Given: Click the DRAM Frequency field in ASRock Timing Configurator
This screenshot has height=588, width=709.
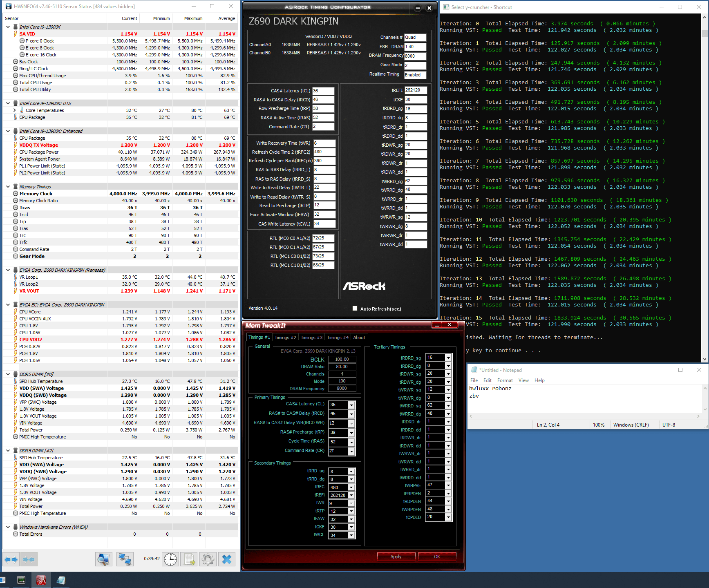Looking at the screenshot, I should (x=415, y=56).
